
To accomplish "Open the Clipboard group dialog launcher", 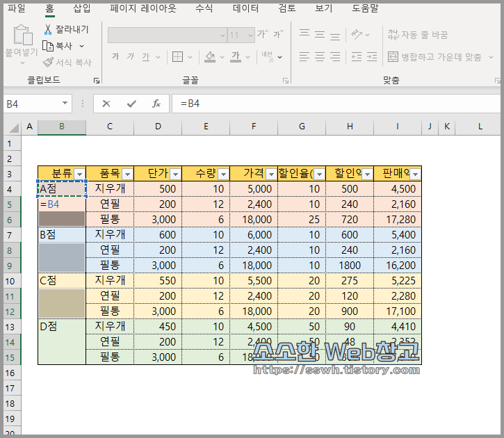I will point(97,81).
